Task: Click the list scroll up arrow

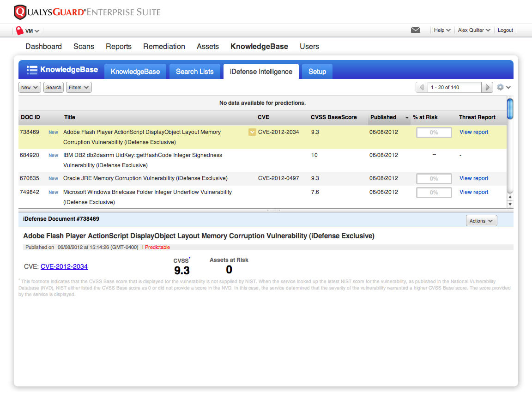Action: click(510, 197)
